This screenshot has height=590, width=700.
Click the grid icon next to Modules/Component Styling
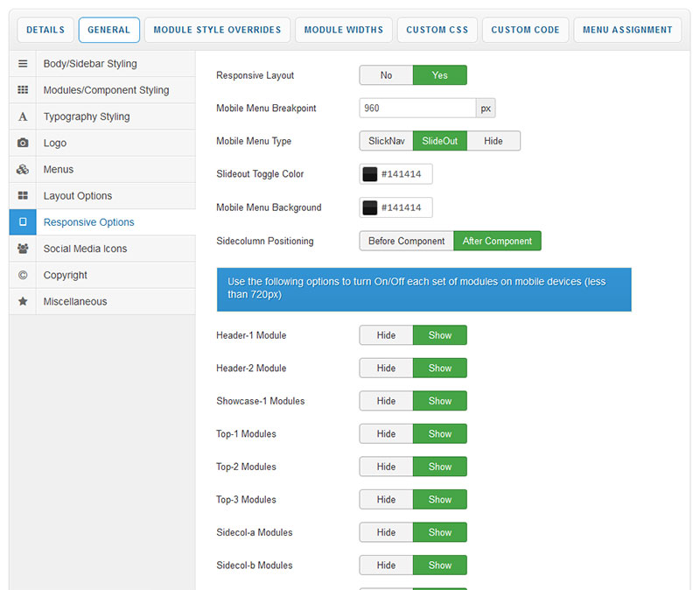23,90
